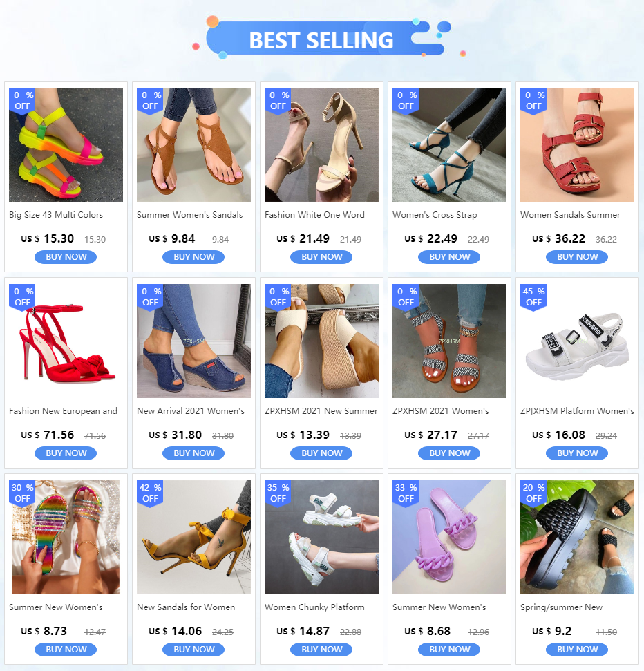
Task: Open the multi-color rainbow sandals photo
Action: click(66, 144)
